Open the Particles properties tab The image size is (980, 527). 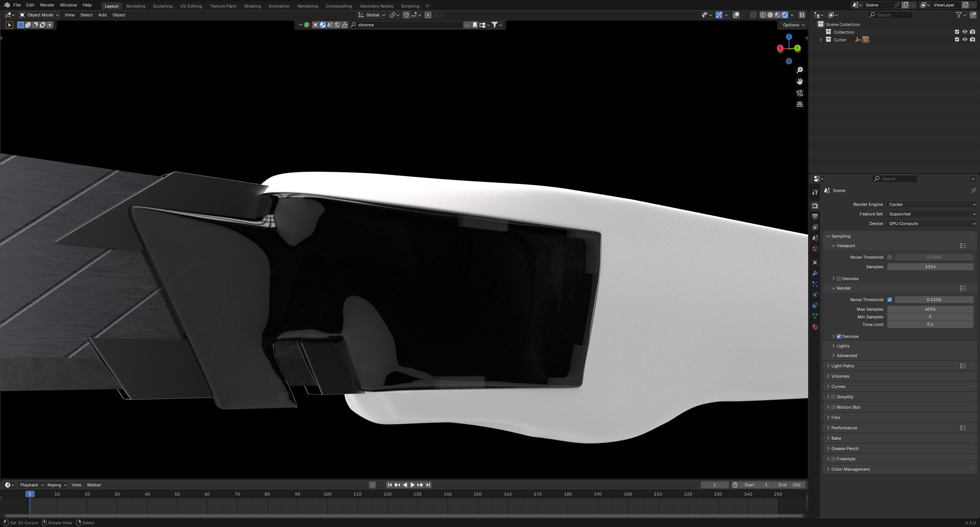(x=815, y=284)
